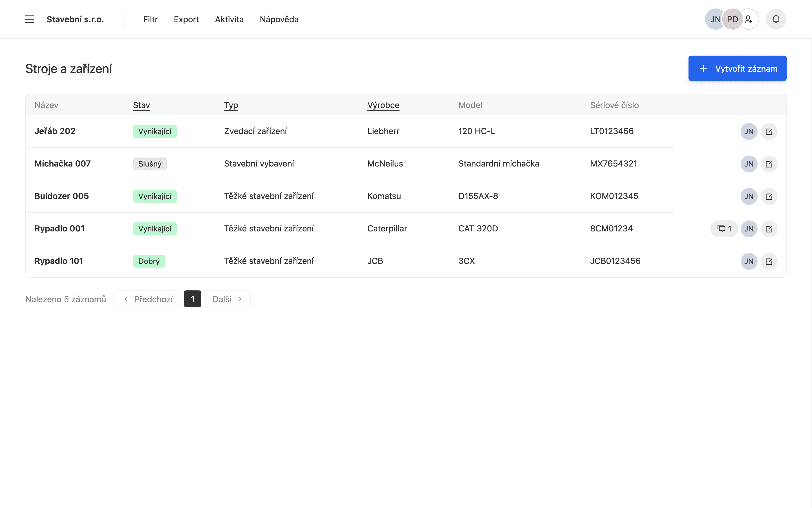Open the Buldozer 005 record
Image resolution: width=812 pixels, height=508 pixels.
pyautogui.click(x=61, y=196)
